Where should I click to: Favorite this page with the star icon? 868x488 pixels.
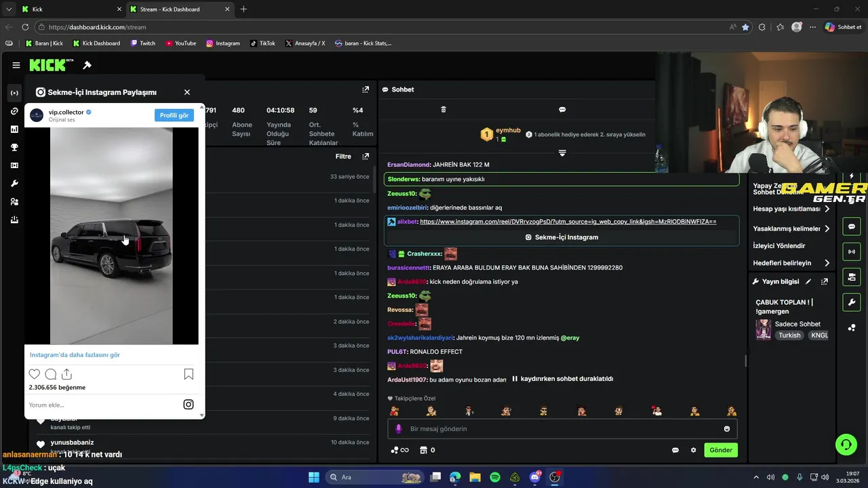[x=745, y=27]
